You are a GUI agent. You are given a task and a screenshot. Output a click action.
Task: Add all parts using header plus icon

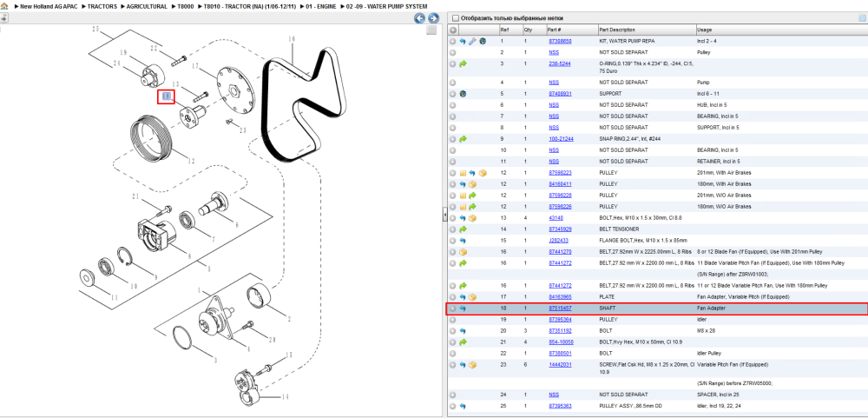click(x=452, y=30)
